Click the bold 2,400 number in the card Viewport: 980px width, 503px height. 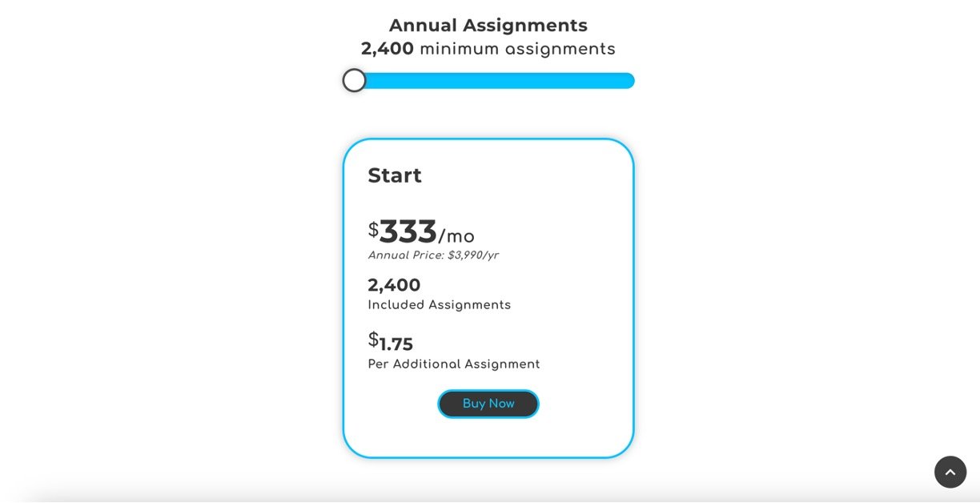[x=394, y=285]
